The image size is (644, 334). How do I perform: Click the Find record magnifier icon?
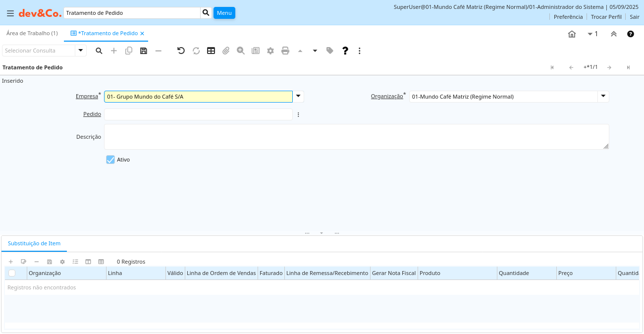99,51
